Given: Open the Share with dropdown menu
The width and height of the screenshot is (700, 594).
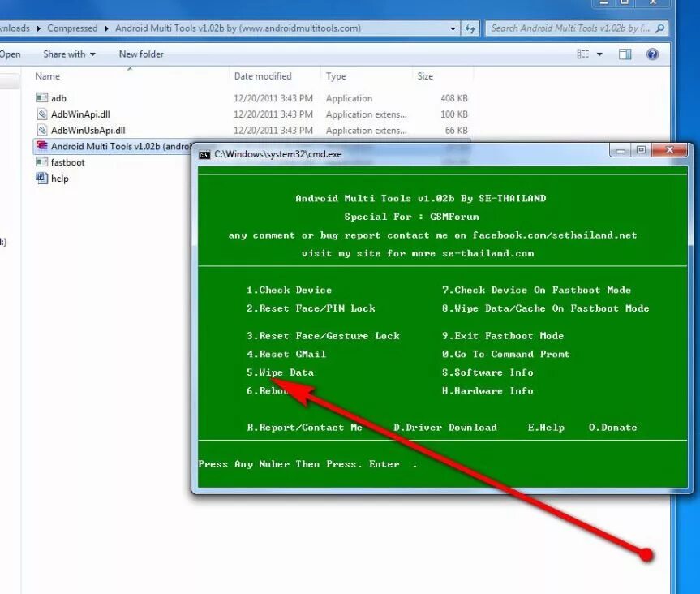Looking at the screenshot, I should point(69,54).
